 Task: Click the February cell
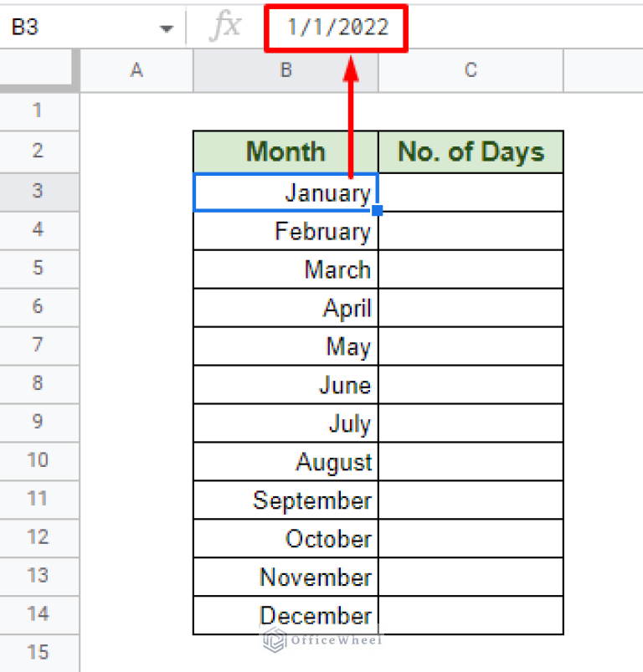pos(285,231)
